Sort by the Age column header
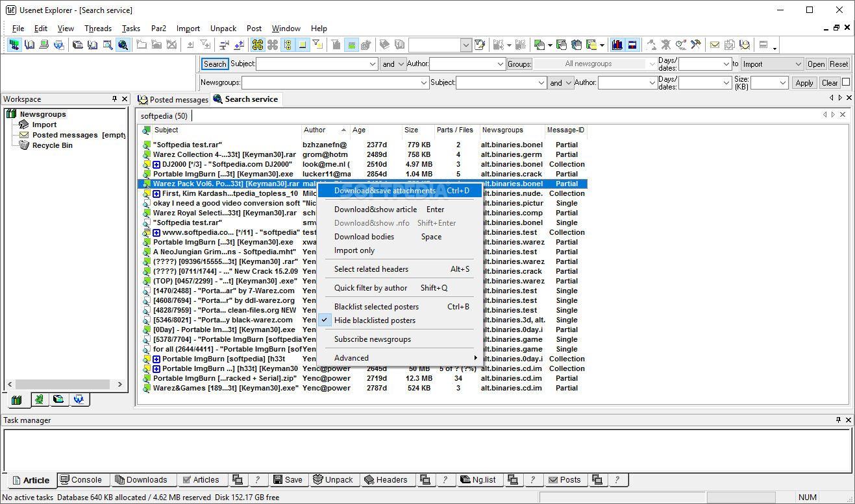855x504 pixels. [375, 130]
